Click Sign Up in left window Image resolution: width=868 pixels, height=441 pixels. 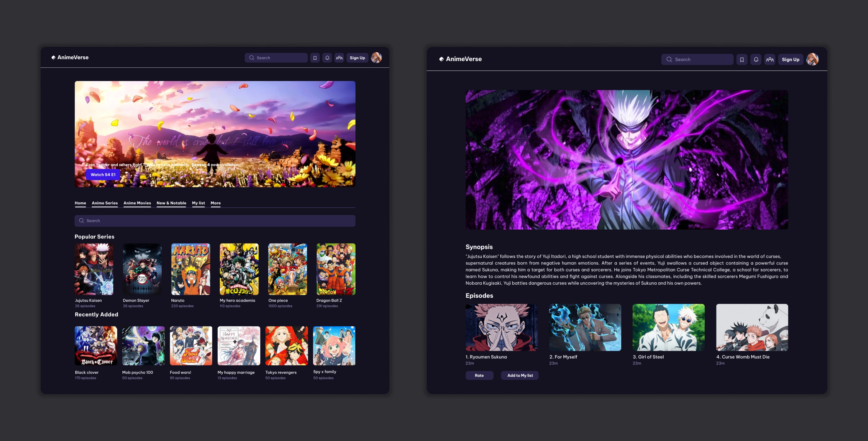pyautogui.click(x=357, y=58)
